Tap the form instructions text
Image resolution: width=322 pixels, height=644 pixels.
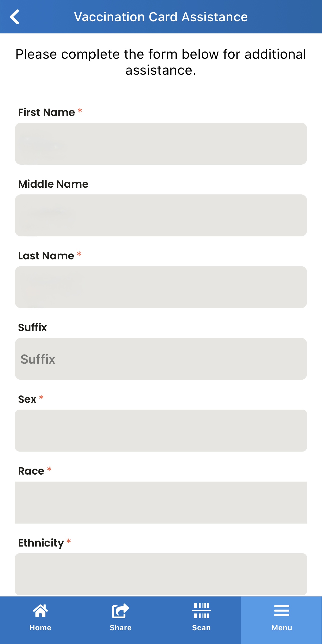(161, 62)
